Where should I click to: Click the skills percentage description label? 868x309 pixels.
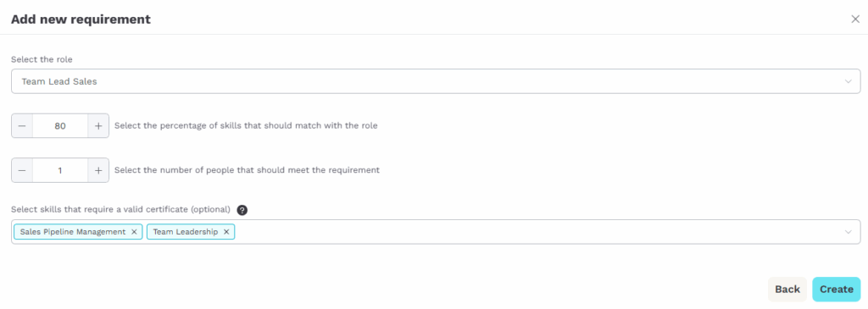(247, 125)
